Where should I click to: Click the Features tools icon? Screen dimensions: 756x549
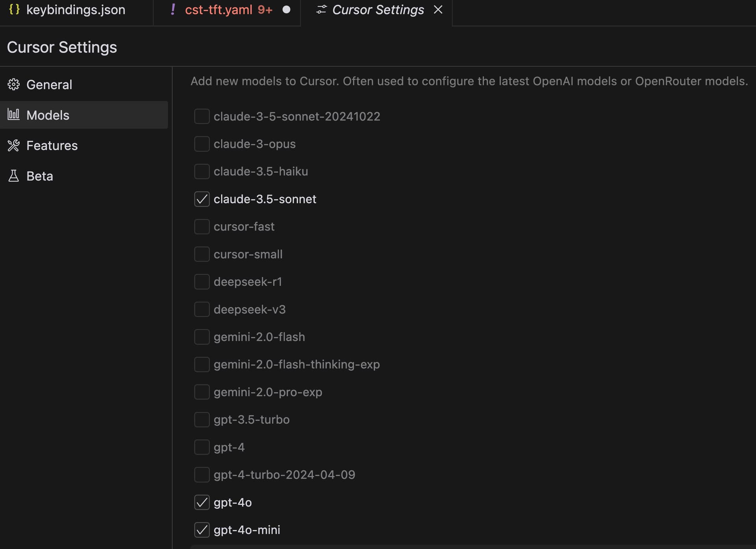pos(13,145)
